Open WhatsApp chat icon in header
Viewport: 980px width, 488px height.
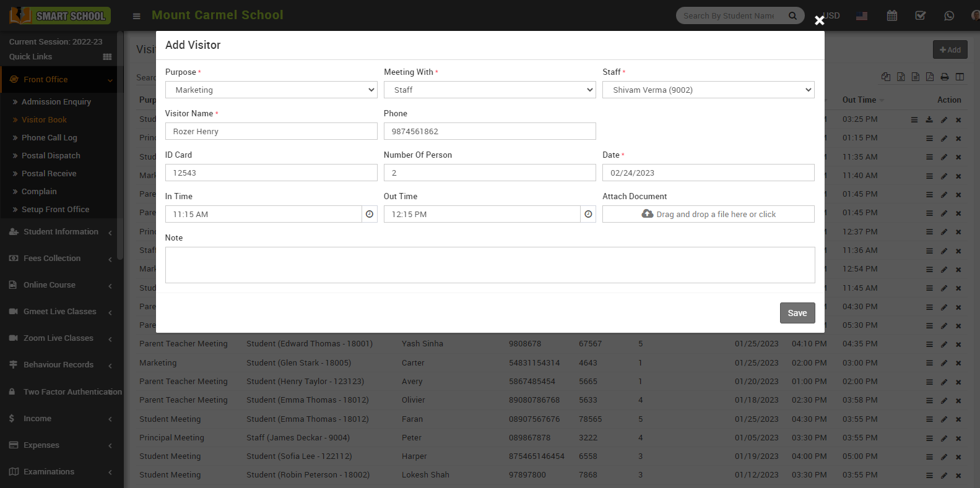point(949,16)
